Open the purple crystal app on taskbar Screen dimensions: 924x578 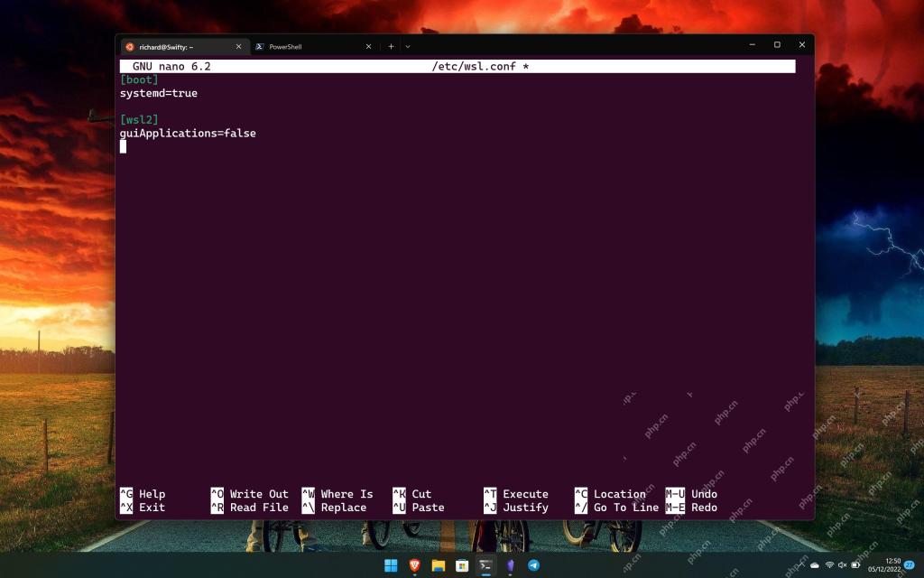tap(510, 565)
